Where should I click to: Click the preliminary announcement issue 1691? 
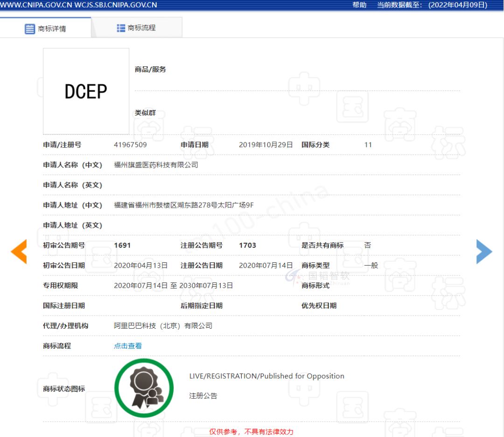click(x=122, y=246)
